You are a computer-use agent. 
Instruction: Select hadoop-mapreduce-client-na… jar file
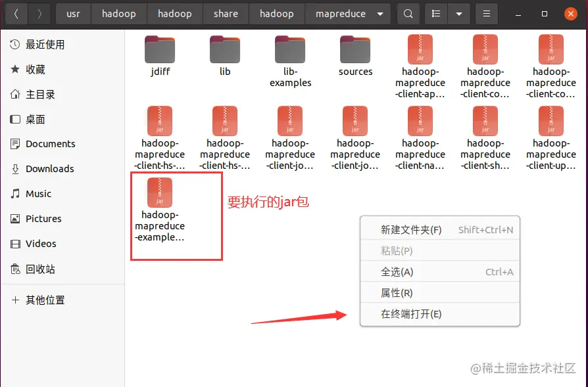pyautogui.click(x=420, y=138)
